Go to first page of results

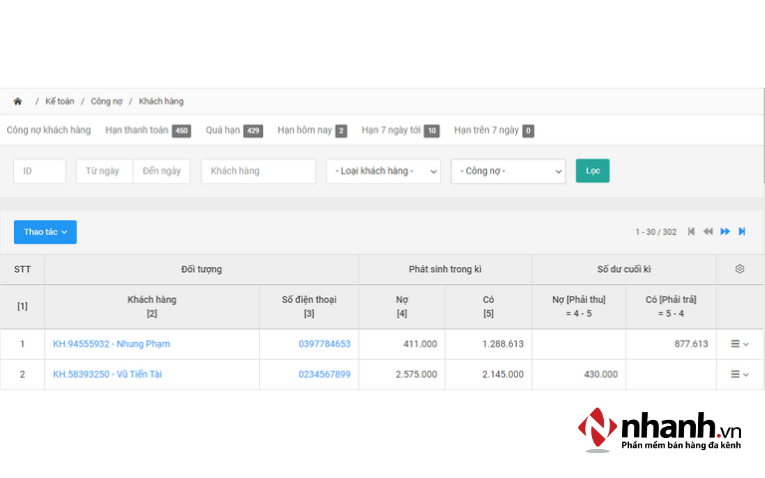tap(691, 232)
